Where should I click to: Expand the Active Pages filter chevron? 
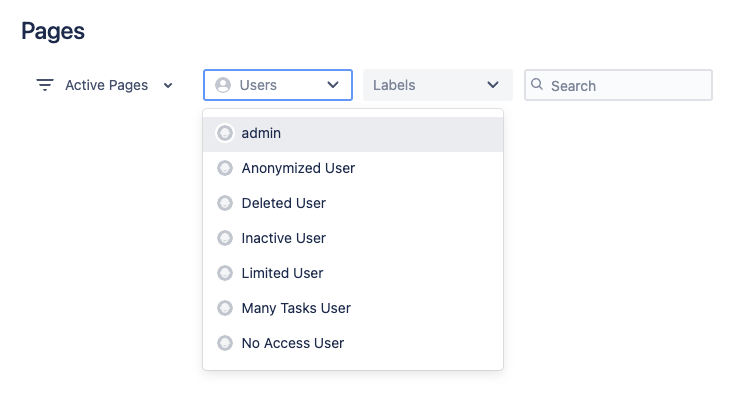[168, 86]
